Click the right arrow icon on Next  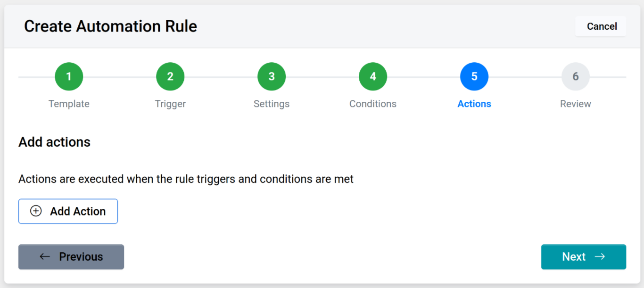[x=600, y=256]
